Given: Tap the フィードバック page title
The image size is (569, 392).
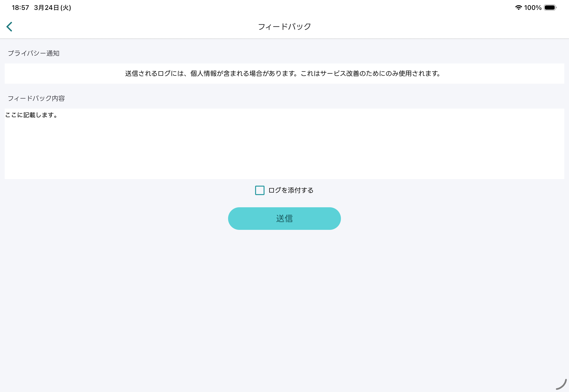Looking at the screenshot, I should [x=284, y=27].
